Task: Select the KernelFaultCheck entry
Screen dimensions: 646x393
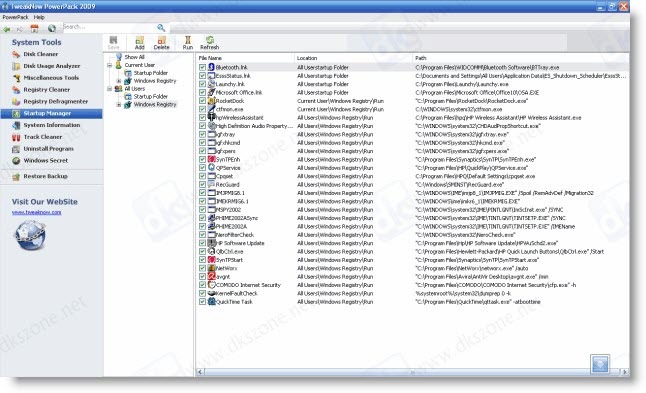Action: point(236,293)
